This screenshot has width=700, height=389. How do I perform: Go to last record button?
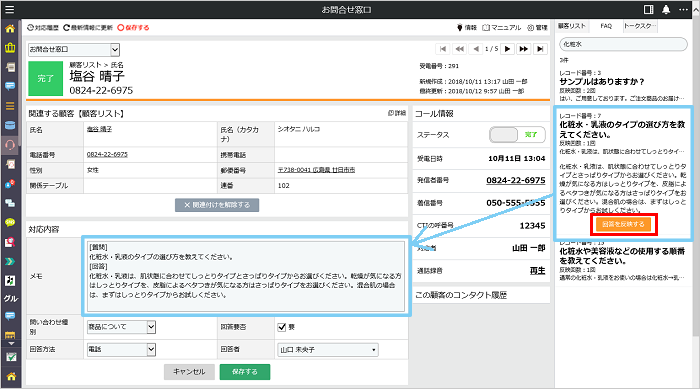540,49
